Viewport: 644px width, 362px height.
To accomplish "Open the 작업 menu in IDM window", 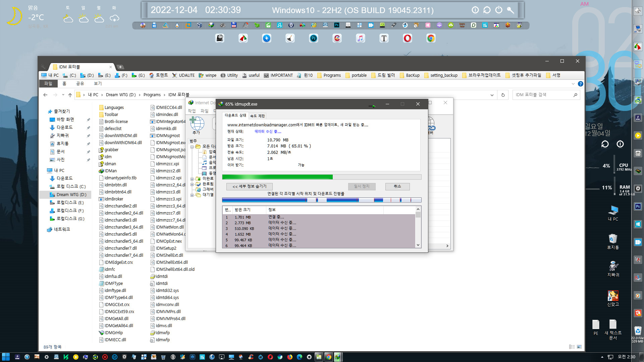I will pyautogui.click(x=192, y=111).
